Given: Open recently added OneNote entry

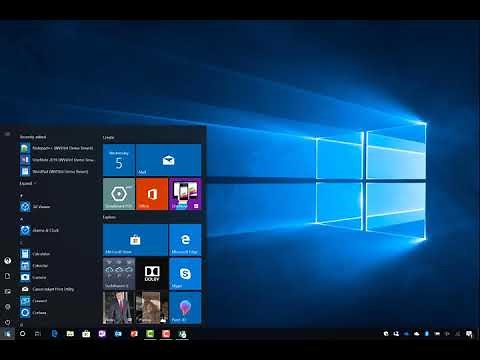Looking at the screenshot, I should click(x=58, y=160).
